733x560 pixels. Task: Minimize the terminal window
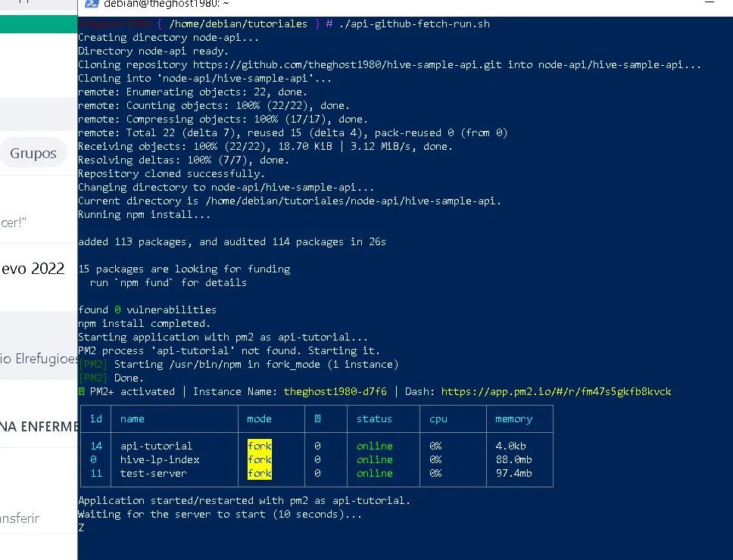[x=710, y=3]
